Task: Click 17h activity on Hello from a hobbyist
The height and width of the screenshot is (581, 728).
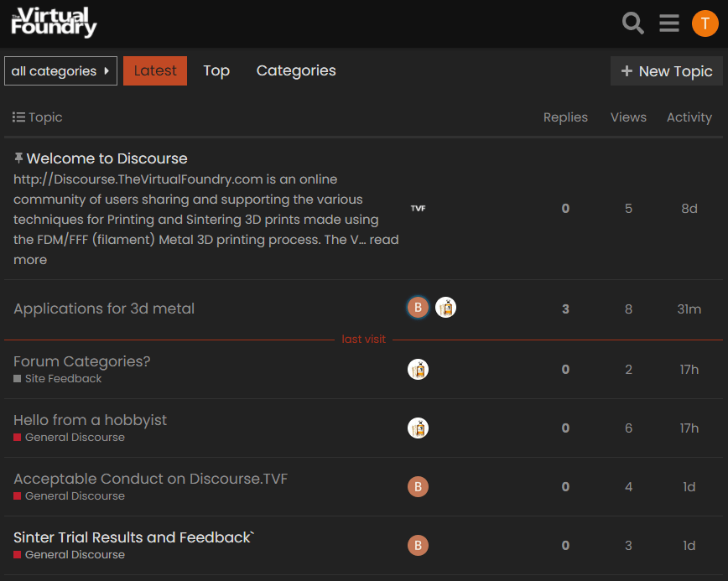Action: (689, 428)
